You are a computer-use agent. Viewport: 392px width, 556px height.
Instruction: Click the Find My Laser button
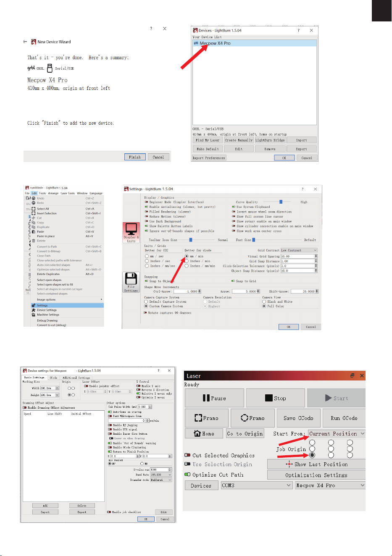(208, 140)
